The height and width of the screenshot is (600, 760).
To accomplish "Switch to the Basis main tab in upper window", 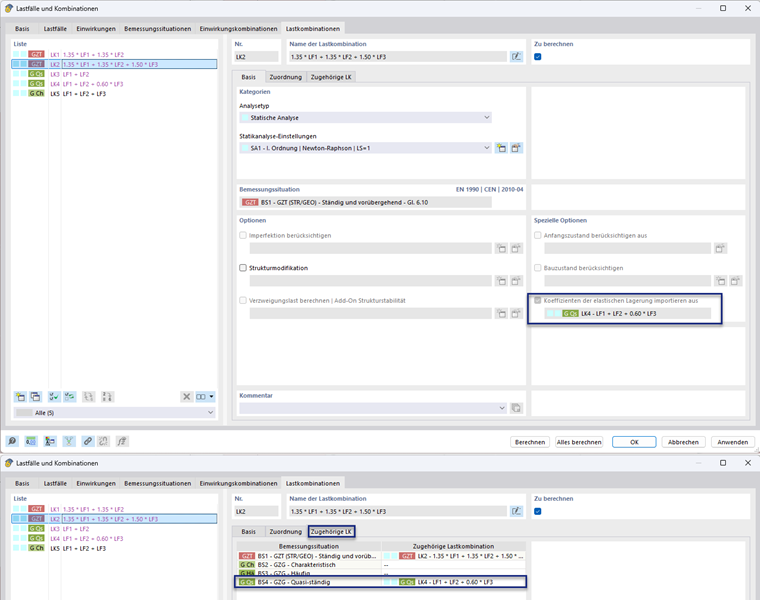I will (22, 29).
